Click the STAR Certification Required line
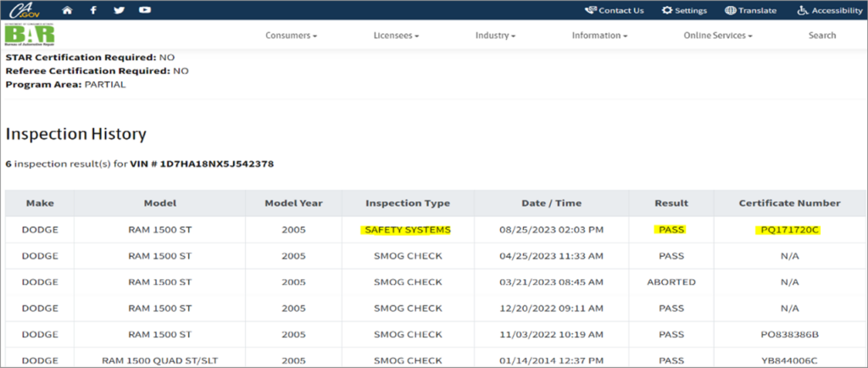868x368 pixels. point(92,58)
